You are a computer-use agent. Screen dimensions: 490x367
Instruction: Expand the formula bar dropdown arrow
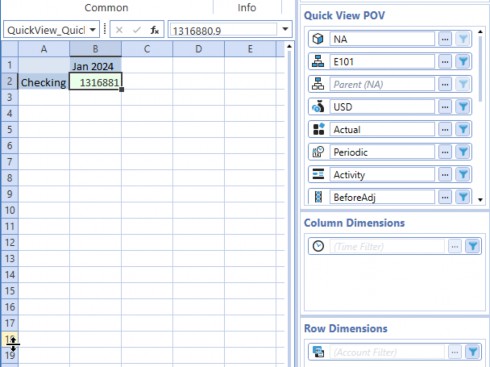click(285, 29)
